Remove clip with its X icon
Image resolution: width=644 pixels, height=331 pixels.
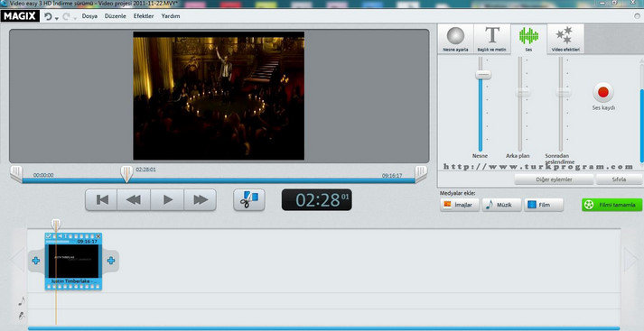tap(98, 236)
